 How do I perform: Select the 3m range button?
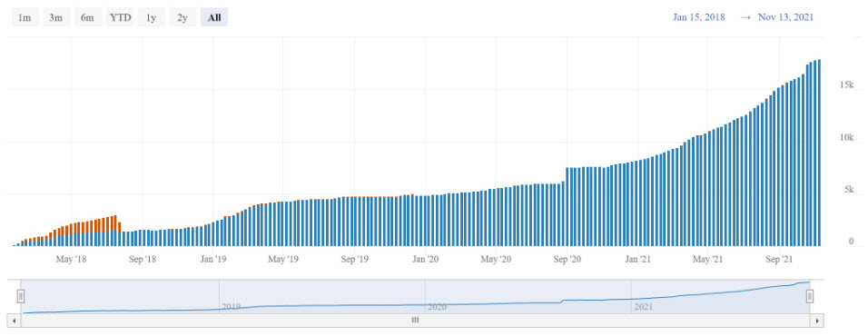56,17
